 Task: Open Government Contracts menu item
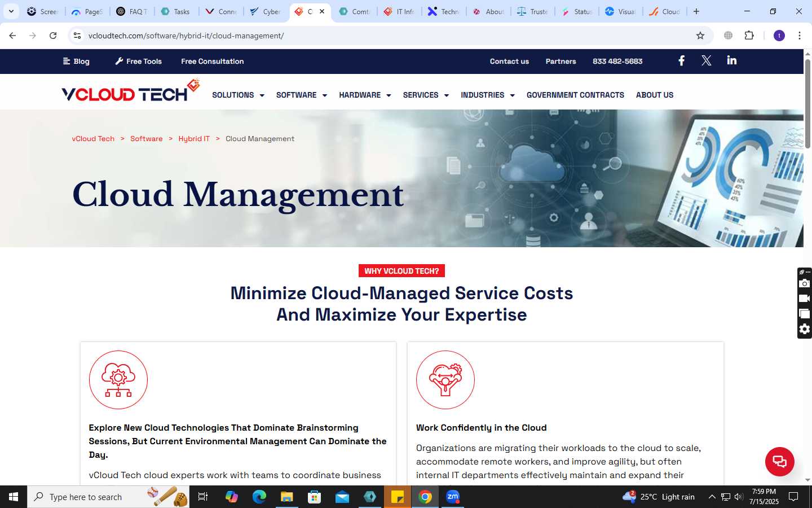(575, 95)
